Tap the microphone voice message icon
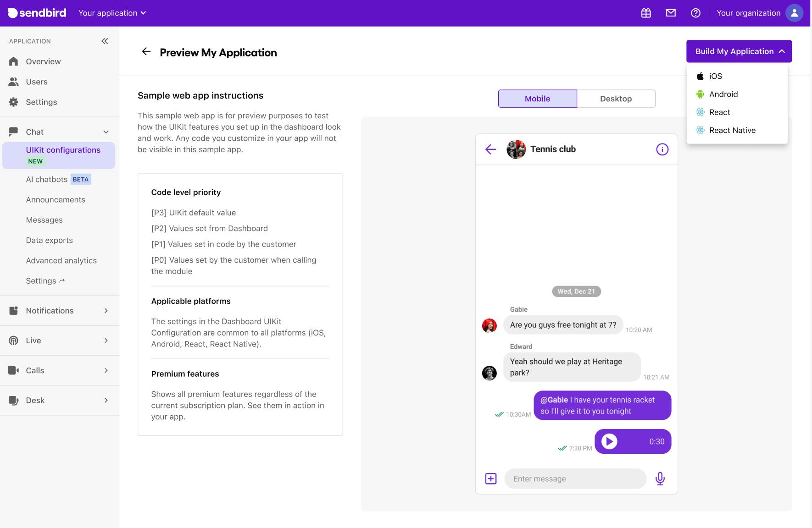Viewport: 812px width, 528px height. pos(660,478)
